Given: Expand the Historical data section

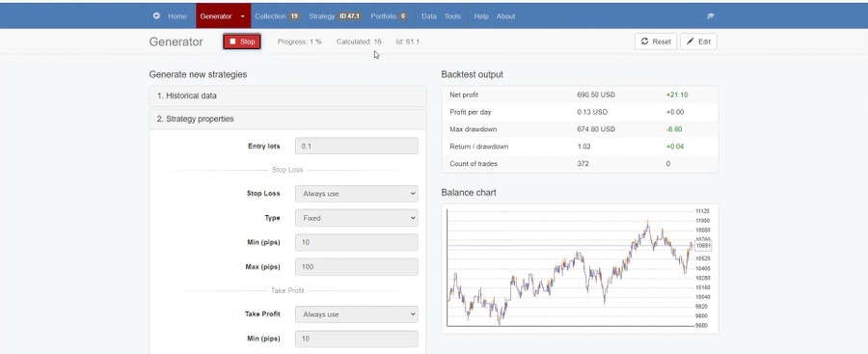Looking at the screenshot, I should point(287,95).
